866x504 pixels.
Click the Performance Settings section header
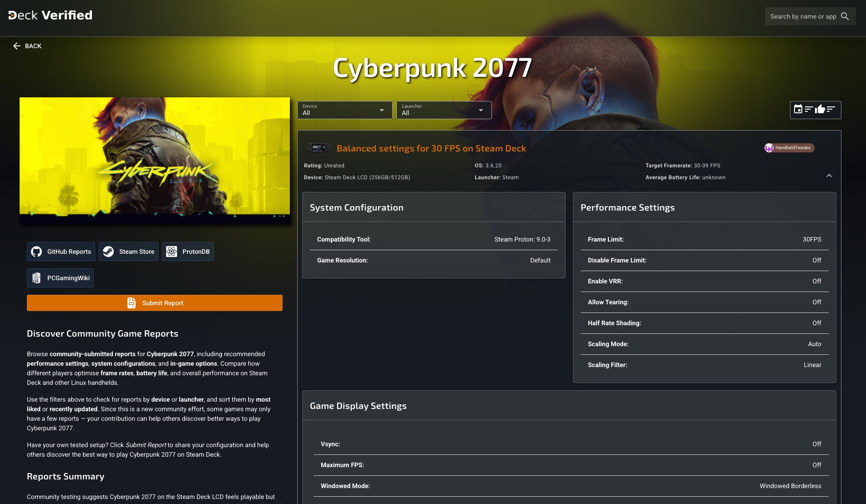628,207
